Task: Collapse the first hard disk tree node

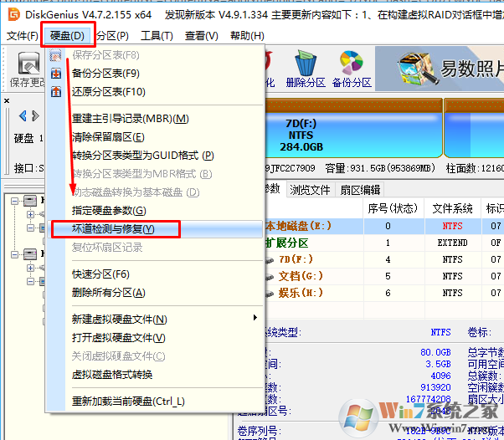Action: (14, 202)
